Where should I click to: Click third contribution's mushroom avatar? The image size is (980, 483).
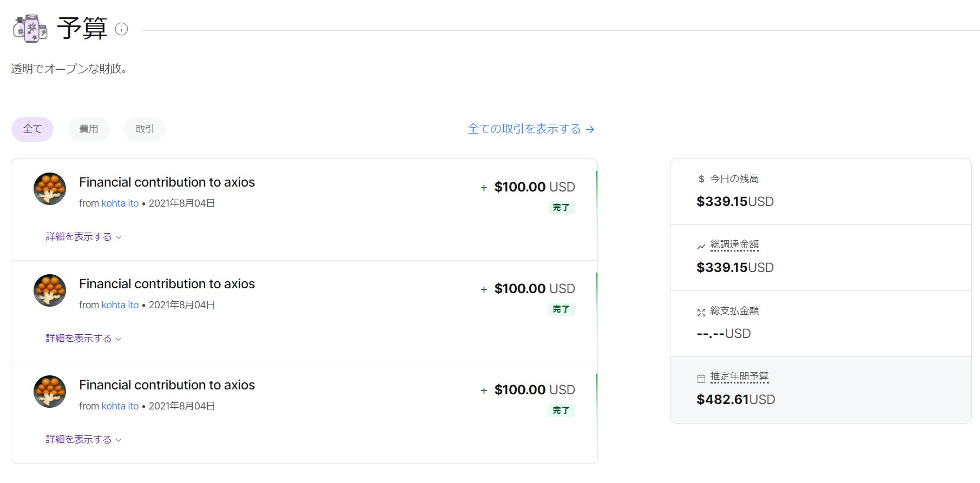[50, 392]
